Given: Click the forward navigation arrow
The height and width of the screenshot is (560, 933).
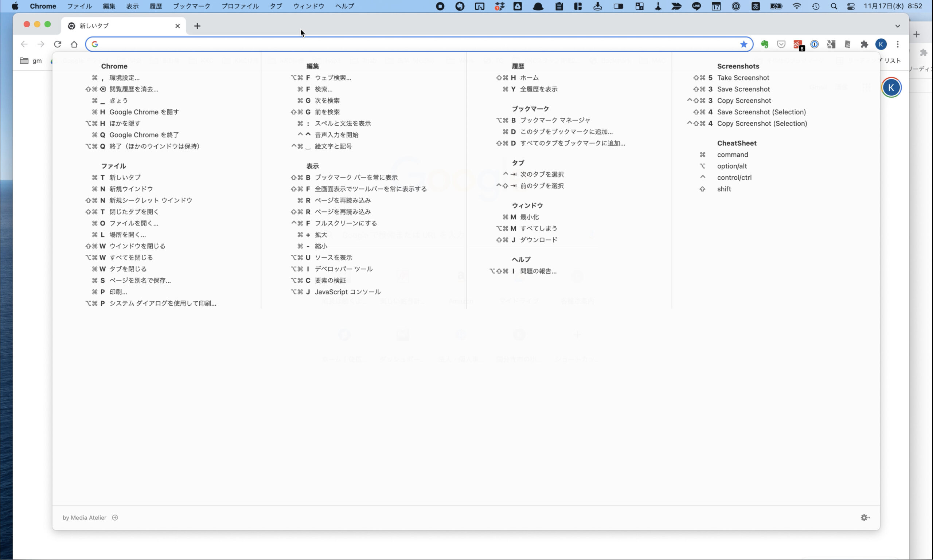Looking at the screenshot, I should tap(41, 44).
